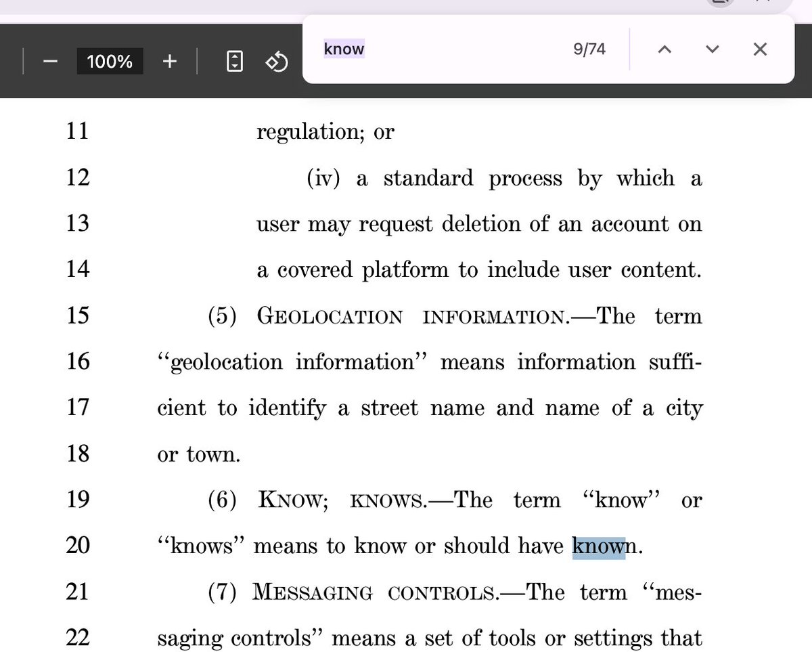The width and height of the screenshot is (812, 652).
Task: Zoom out with the minus button
Action: point(50,62)
